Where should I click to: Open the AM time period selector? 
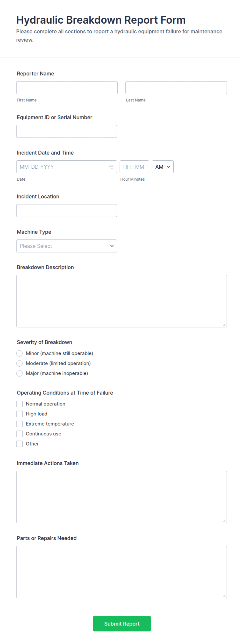162,167
